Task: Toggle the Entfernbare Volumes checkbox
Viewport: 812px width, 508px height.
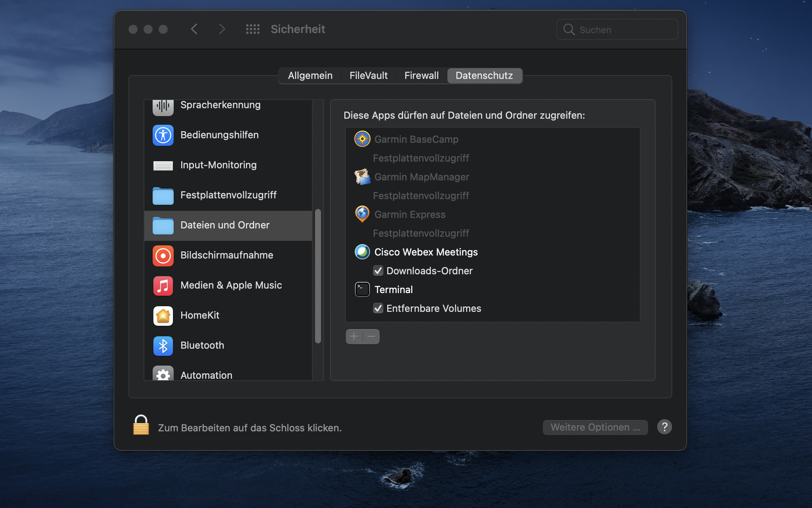Action: coord(378,308)
